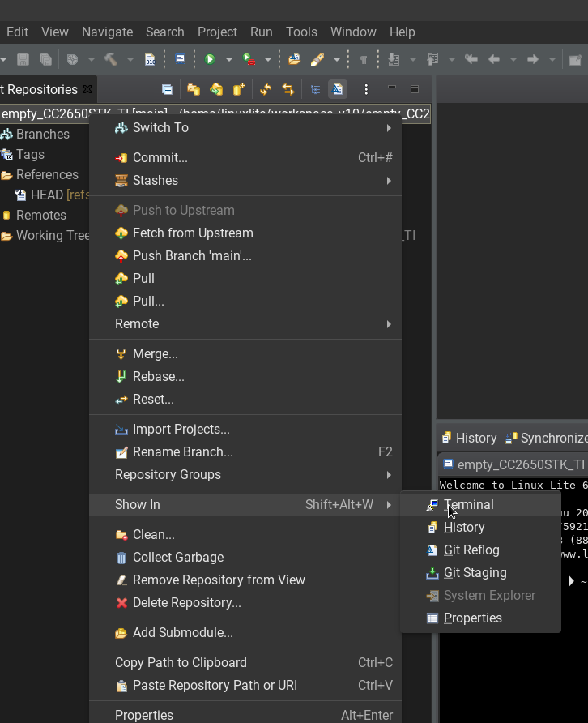Choose Rebase... in context menu
588x723 pixels.
click(x=245, y=377)
